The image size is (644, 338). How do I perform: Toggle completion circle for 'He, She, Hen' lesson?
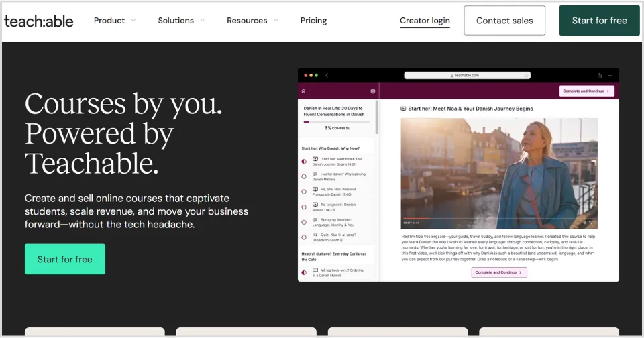click(304, 192)
